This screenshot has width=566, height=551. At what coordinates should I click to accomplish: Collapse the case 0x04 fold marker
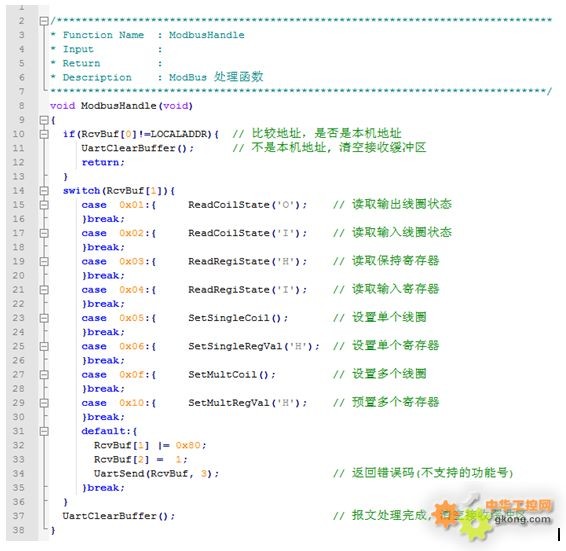(x=44, y=290)
